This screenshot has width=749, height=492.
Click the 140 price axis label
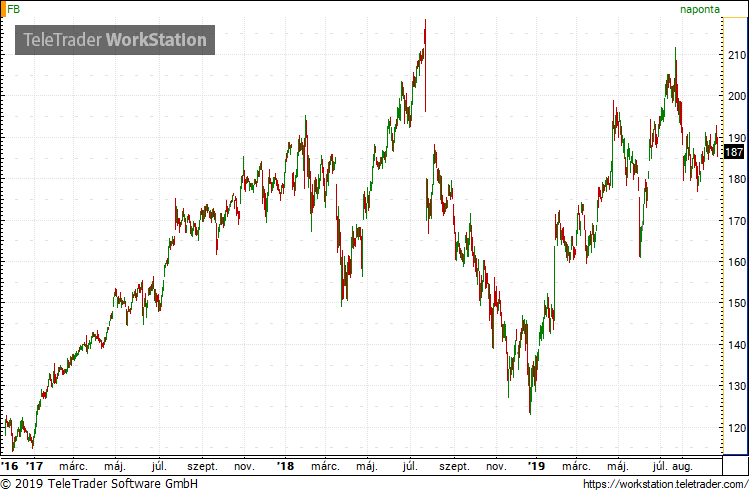coord(737,345)
